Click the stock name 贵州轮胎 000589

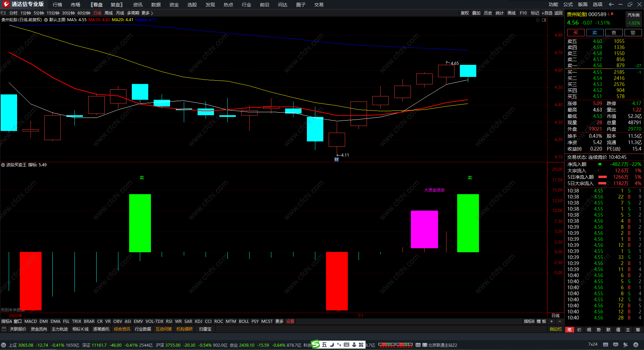(x=587, y=14)
